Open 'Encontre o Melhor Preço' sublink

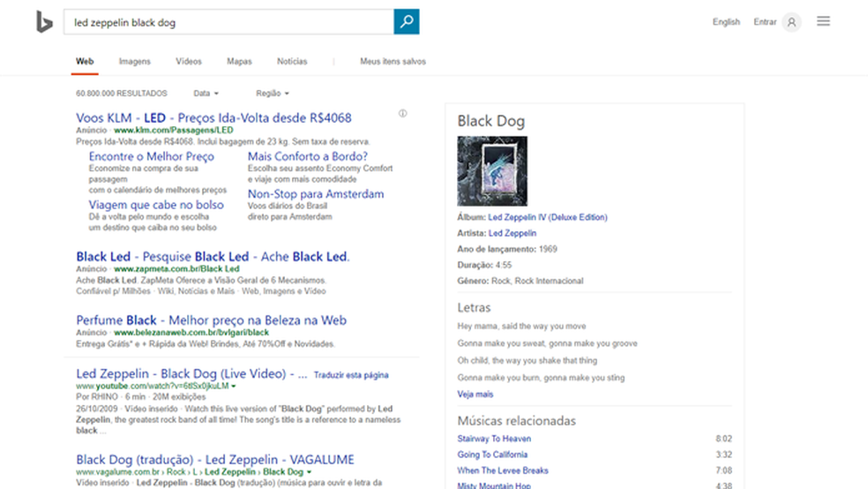point(151,157)
